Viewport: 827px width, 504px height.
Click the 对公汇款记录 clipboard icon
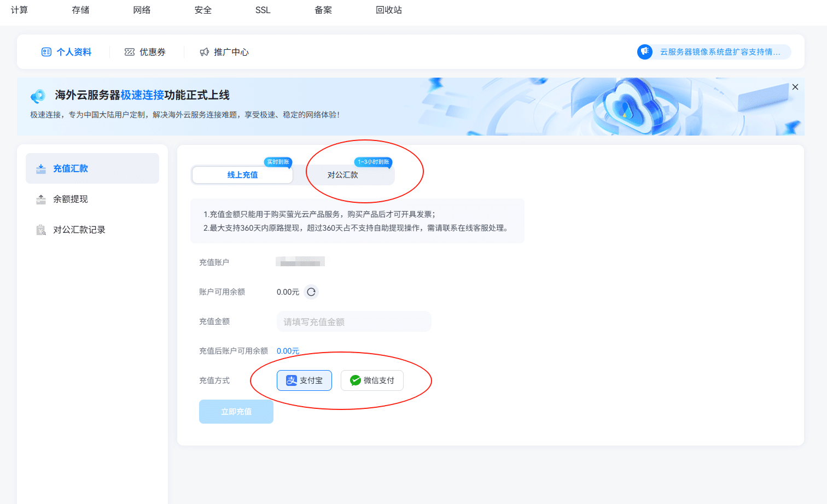(x=41, y=230)
